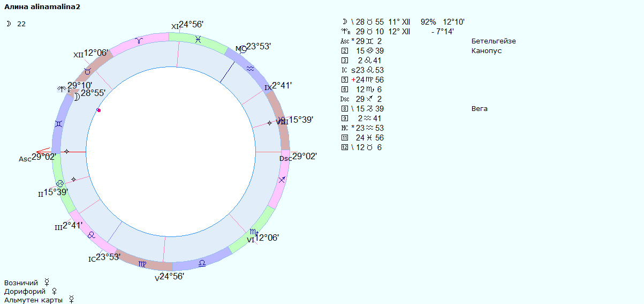This screenshot has width=644, height=304.
Task: Click the Libra sign on the zodiac wheel
Action: (202, 263)
